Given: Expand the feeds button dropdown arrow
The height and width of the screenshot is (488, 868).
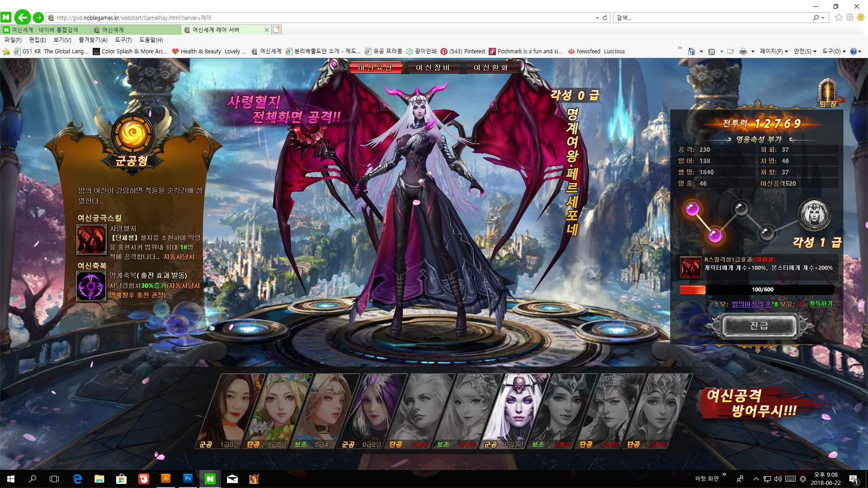Looking at the screenshot, I should (x=722, y=52).
